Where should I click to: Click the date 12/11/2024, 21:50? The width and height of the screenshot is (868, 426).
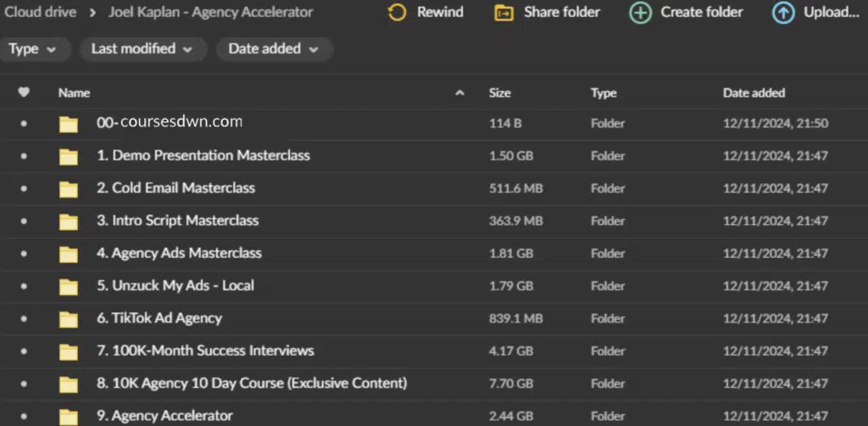[x=776, y=124]
